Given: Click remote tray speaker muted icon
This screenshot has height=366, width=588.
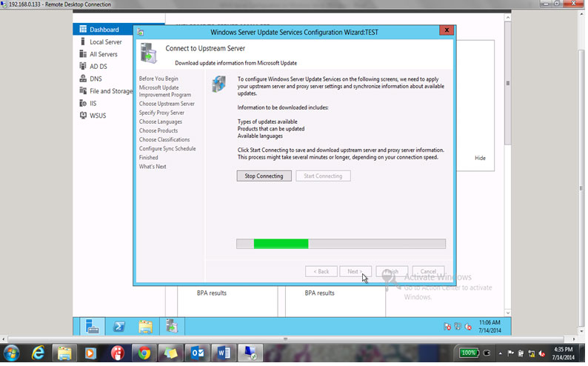Looking at the screenshot, I should point(468,327).
